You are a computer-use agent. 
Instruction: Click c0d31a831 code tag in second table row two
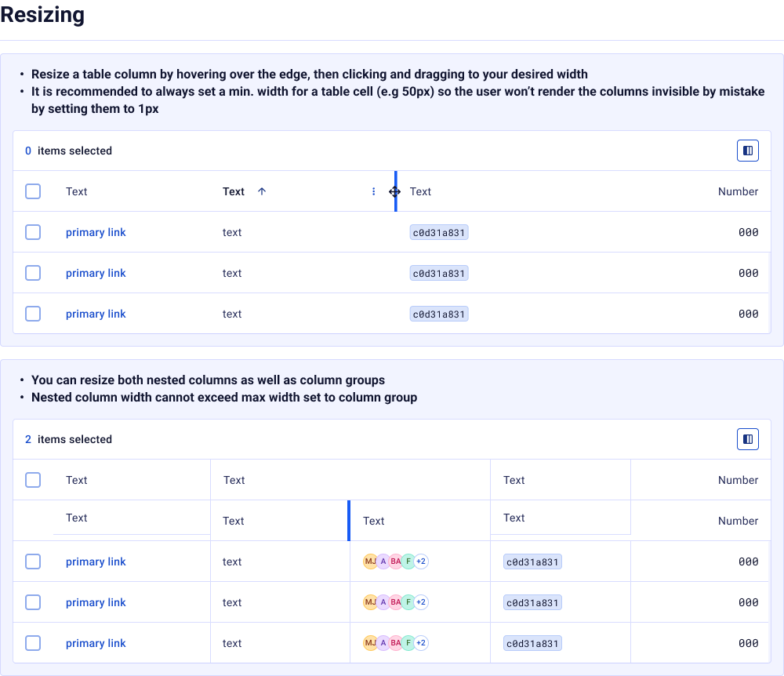(x=532, y=602)
